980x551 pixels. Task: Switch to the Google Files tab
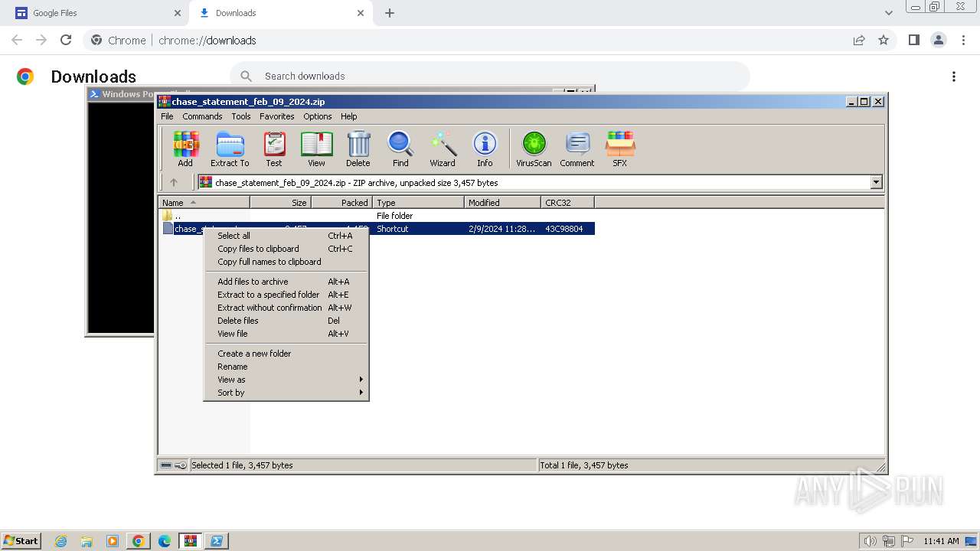pyautogui.click(x=100, y=13)
